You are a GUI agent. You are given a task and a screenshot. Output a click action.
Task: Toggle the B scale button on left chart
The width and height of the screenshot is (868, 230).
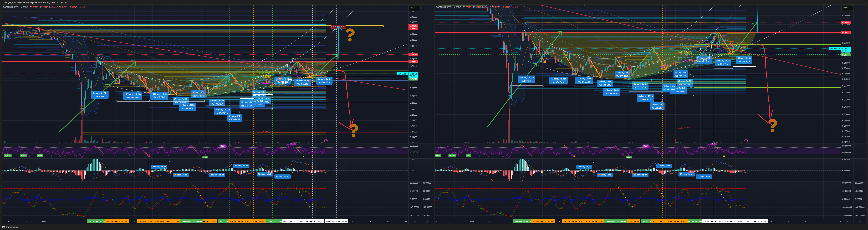coord(428,222)
